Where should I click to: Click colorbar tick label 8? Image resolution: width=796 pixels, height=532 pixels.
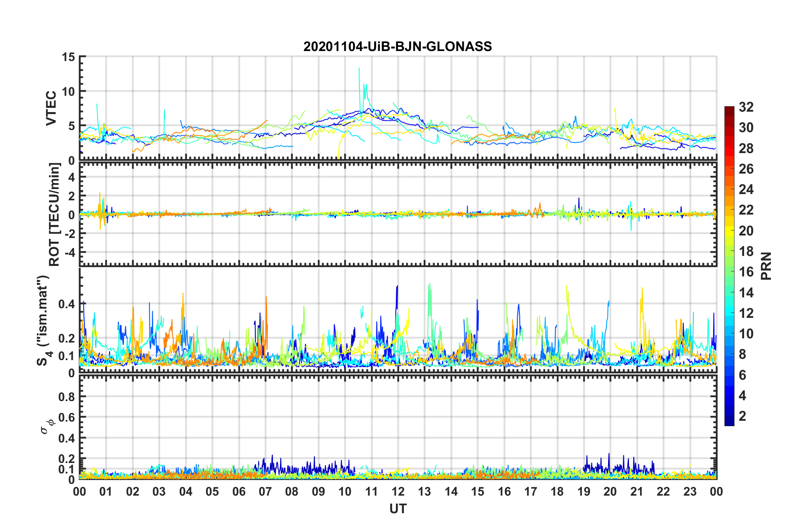point(742,354)
